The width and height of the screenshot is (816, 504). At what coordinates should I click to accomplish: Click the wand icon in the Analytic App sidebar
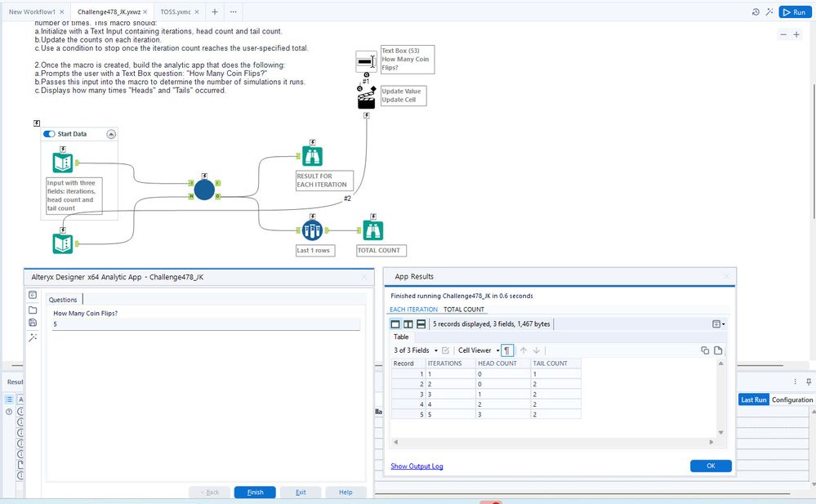coord(33,337)
